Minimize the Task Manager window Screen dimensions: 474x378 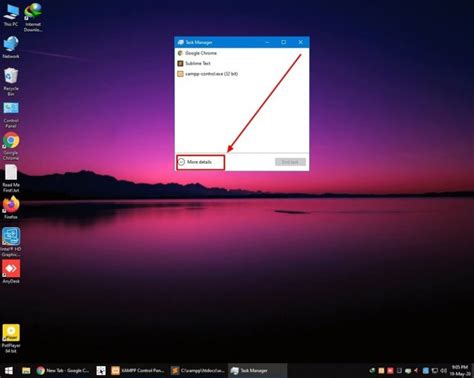coord(267,42)
